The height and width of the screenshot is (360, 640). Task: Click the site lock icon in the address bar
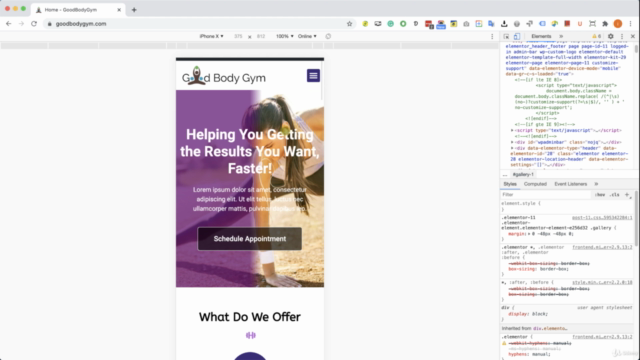point(49,24)
